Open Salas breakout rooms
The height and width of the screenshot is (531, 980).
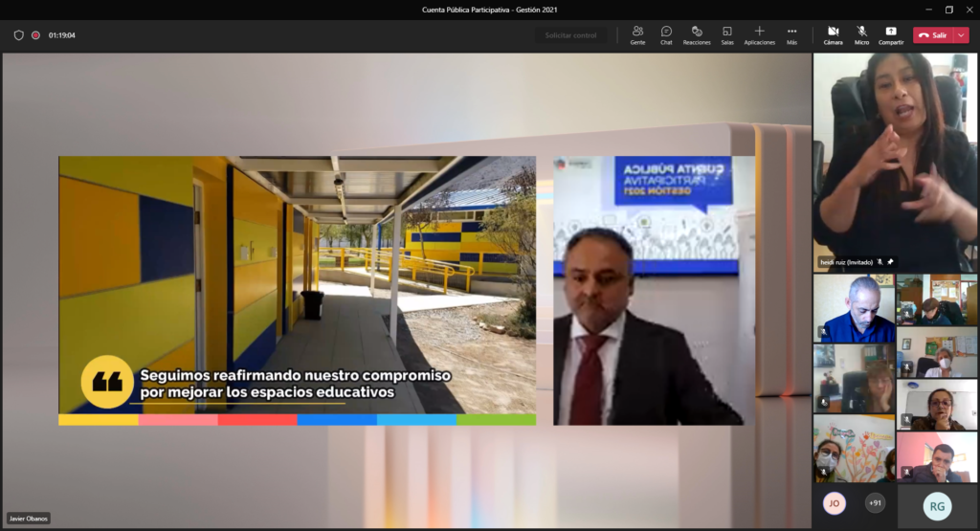[727, 33]
